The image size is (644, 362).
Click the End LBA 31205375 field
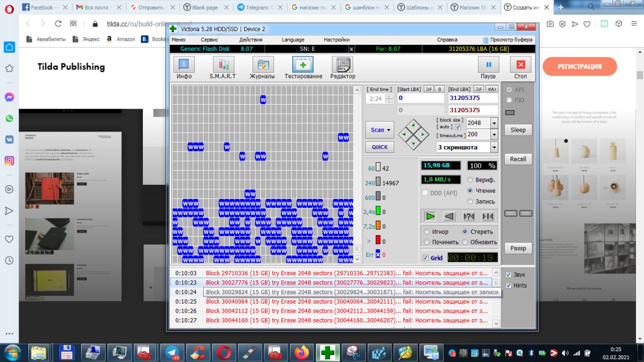[x=473, y=98]
